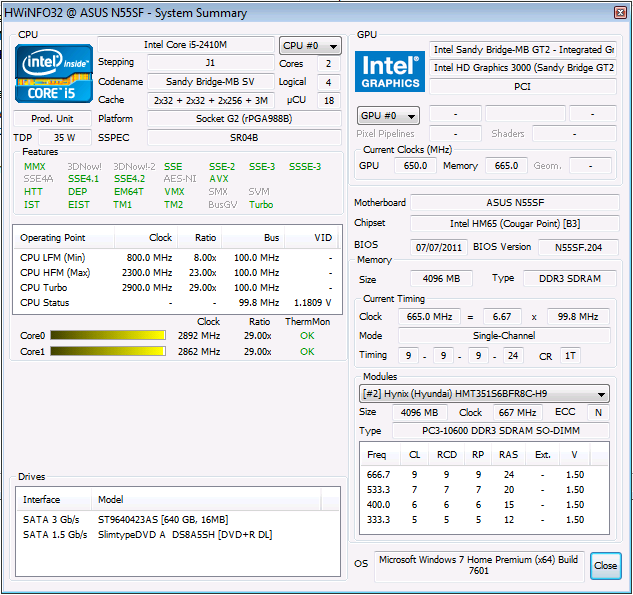This screenshot has height=595, width=633.
Task: Click the Intel Core i5 logo
Action: click(54, 73)
